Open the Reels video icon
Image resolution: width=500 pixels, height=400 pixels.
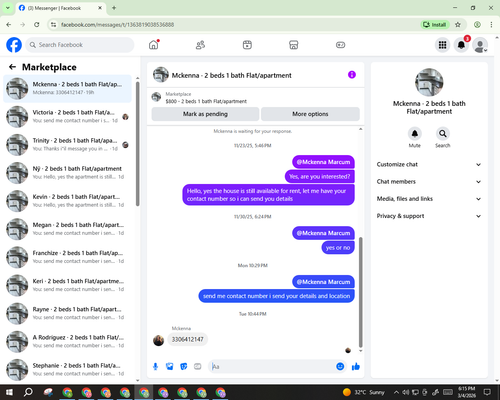[247, 45]
